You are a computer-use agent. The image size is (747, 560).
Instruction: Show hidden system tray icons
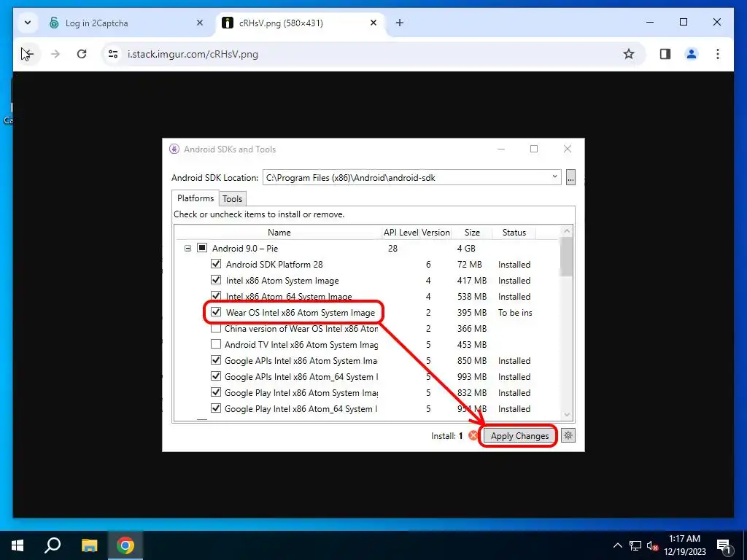pos(617,545)
